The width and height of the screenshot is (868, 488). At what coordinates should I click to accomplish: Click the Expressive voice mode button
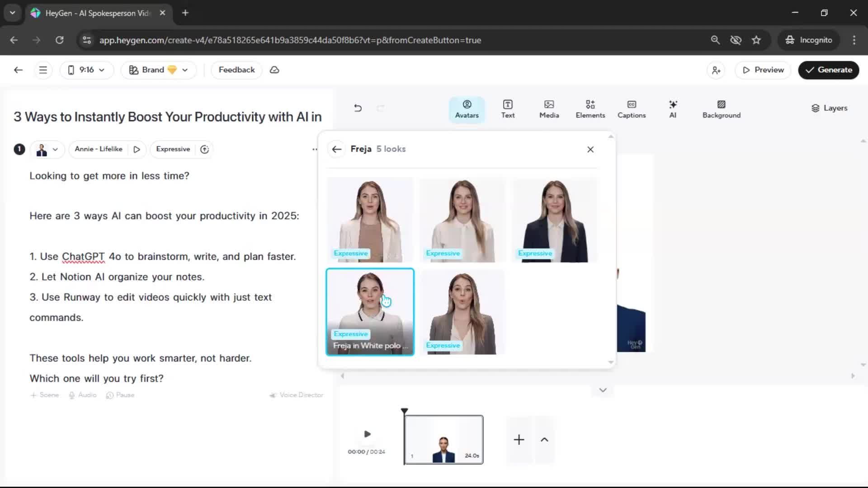pyautogui.click(x=173, y=149)
